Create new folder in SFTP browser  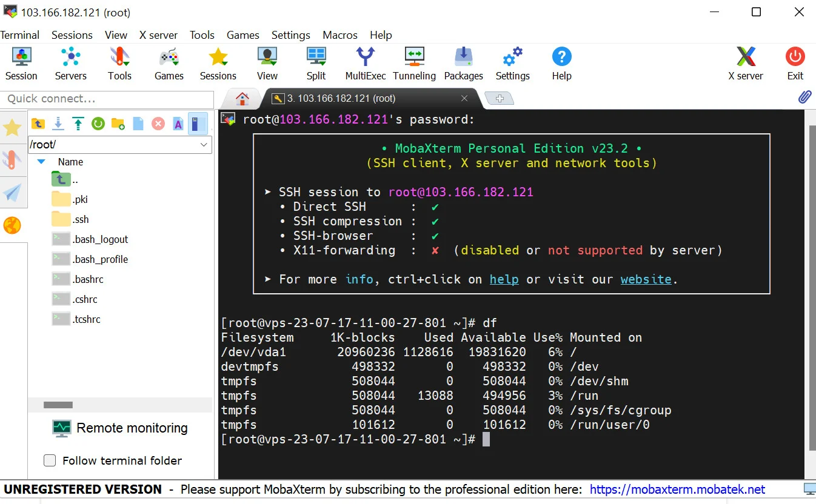118,123
